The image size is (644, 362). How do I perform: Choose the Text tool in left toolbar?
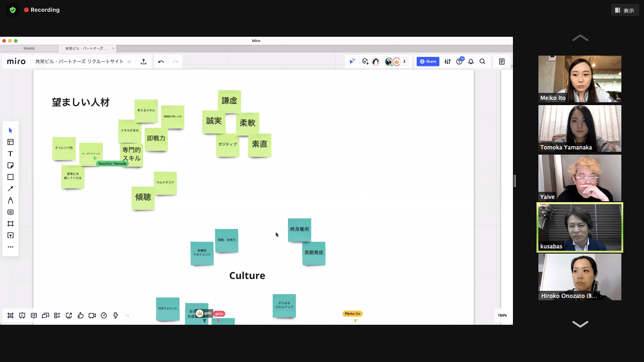click(x=10, y=154)
